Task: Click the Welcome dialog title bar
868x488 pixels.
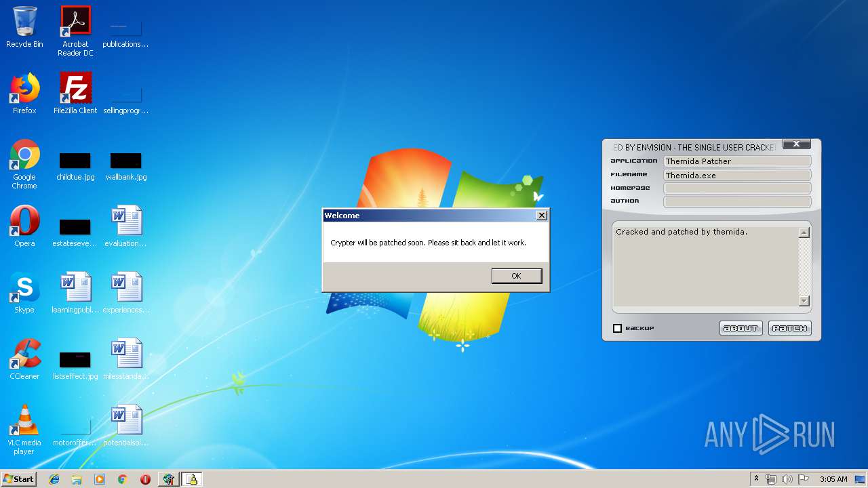Action: coord(429,216)
